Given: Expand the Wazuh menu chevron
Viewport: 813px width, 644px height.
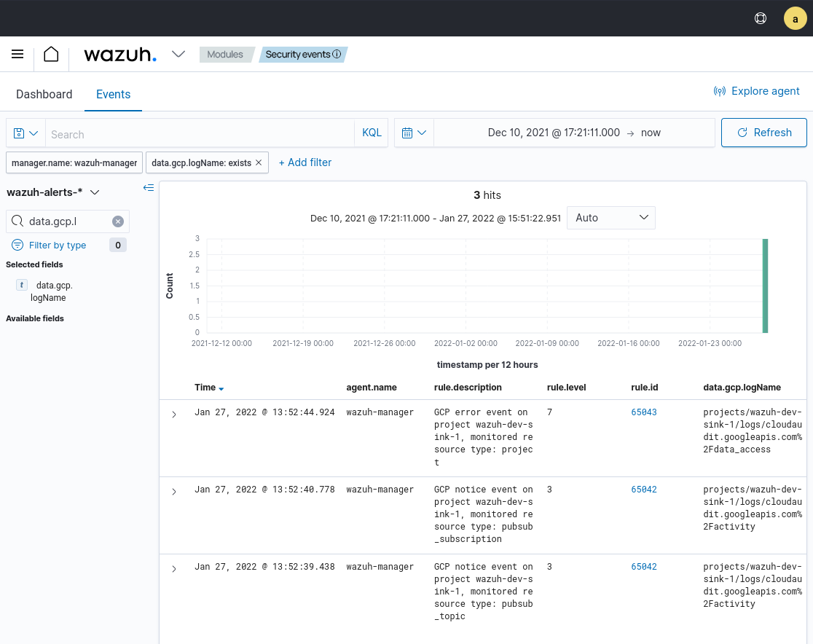Looking at the screenshot, I should pyautogui.click(x=178, y=54).
